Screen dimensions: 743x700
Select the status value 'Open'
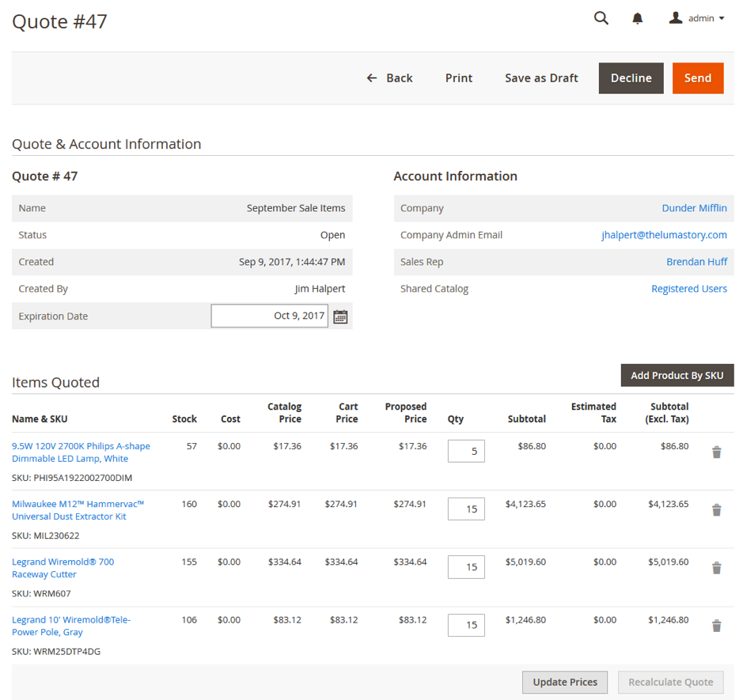(x=332, y=235)
